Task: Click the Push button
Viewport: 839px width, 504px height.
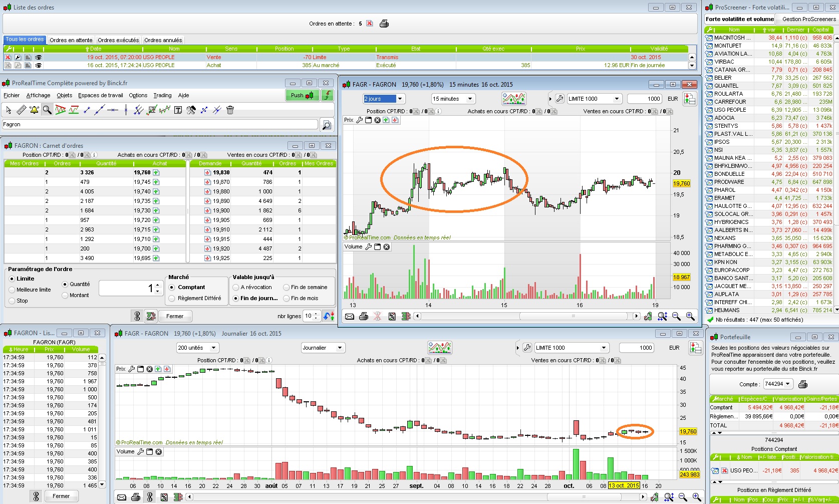Action: click(302, 95)
